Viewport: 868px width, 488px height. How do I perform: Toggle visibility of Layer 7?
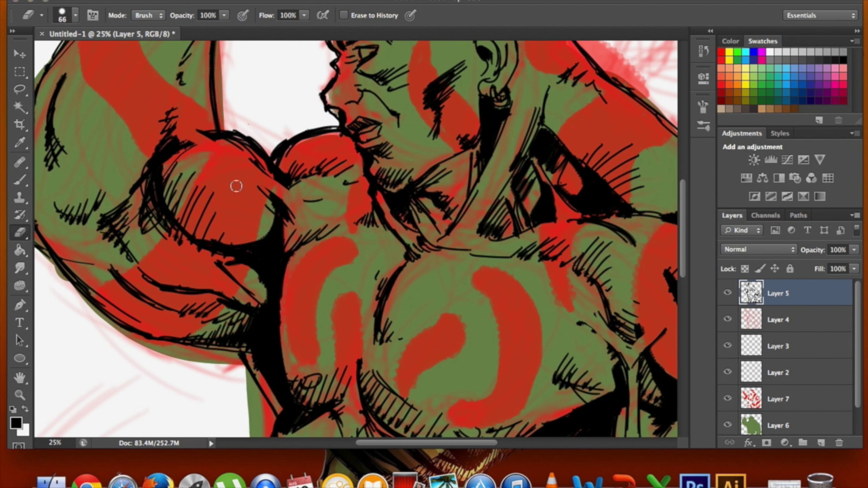pos(727,398)
